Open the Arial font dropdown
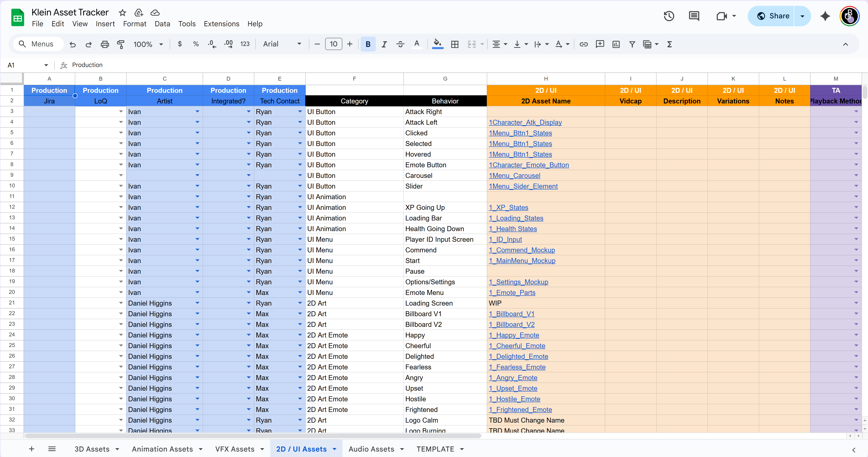This screenshot has height=457, width=868. tap(282, 44)
